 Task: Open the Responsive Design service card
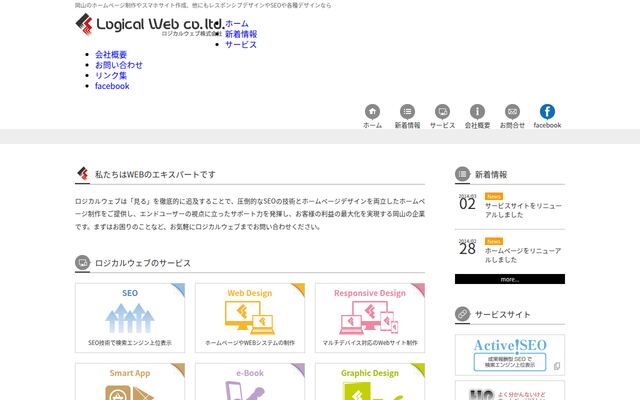[370, 318]
